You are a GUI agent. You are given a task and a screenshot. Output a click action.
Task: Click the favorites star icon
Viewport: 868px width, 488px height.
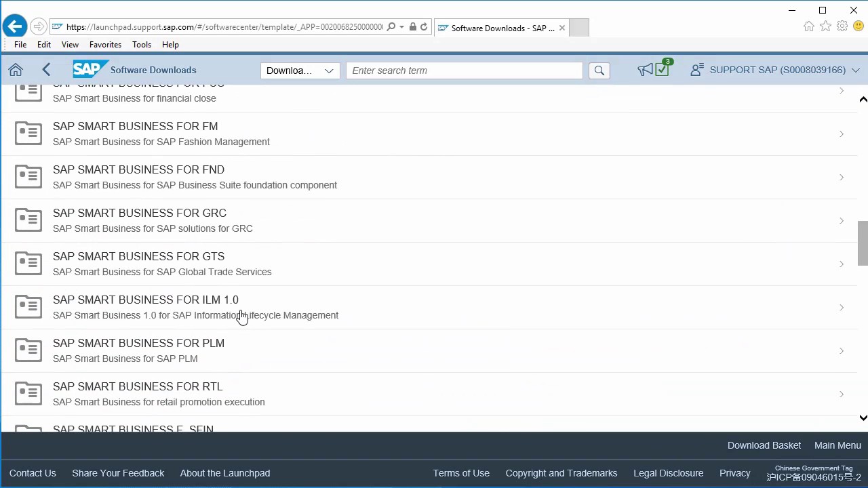[825, 26]
